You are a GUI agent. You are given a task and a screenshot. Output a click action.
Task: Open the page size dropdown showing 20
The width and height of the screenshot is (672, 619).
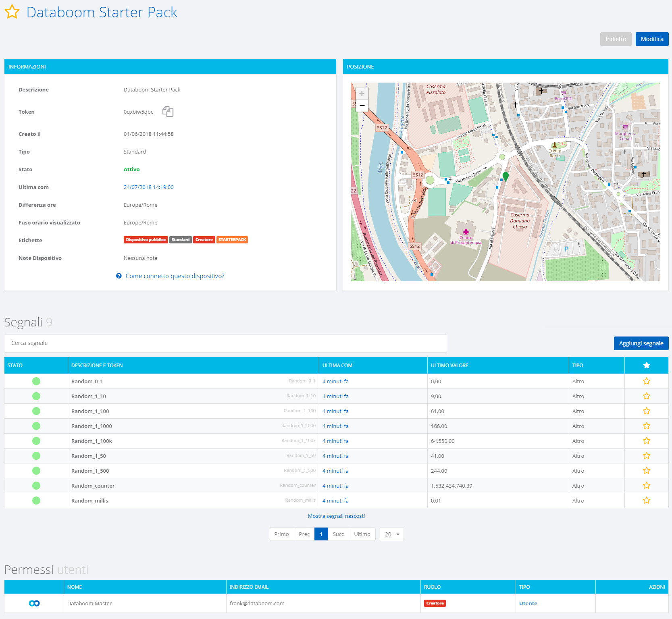[391, 534]
